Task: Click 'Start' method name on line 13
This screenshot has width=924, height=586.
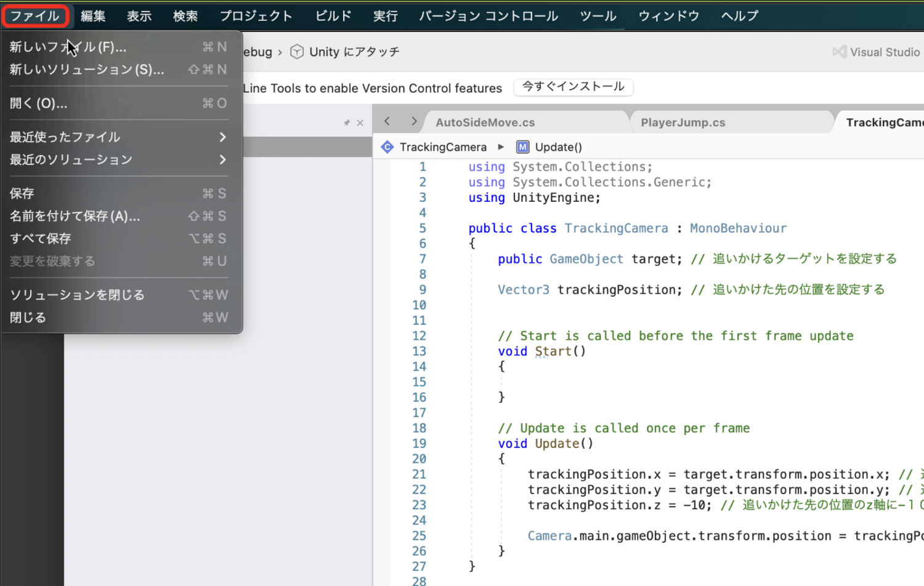Action: pyautogui.click(x=553, y=351)
